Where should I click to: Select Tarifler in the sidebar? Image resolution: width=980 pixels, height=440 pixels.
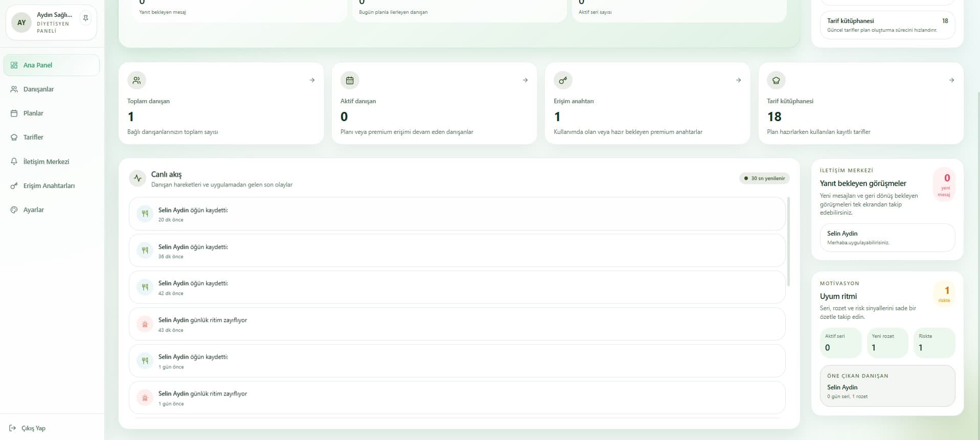[33, 137]
